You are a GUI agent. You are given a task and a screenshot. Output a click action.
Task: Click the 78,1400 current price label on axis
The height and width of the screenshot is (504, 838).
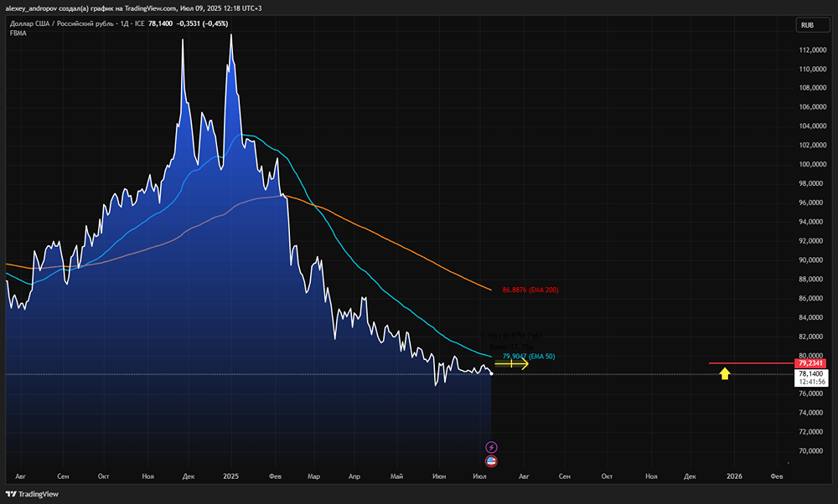pos(810,373)
